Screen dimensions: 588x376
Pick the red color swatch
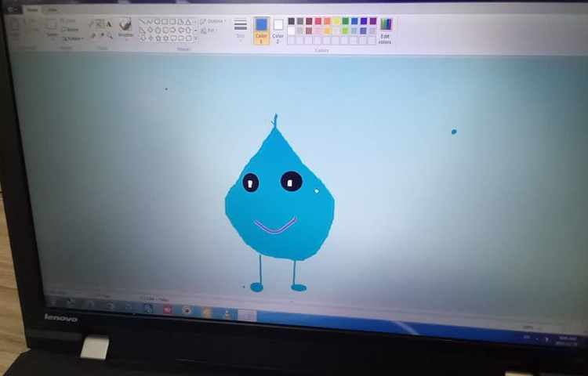pos(318,21)
